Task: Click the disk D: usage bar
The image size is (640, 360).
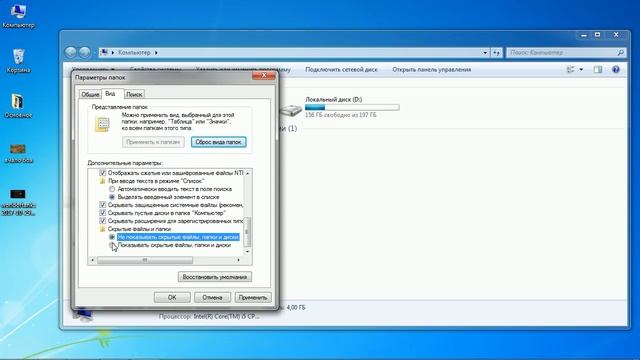Action: (x=352, y=107)
